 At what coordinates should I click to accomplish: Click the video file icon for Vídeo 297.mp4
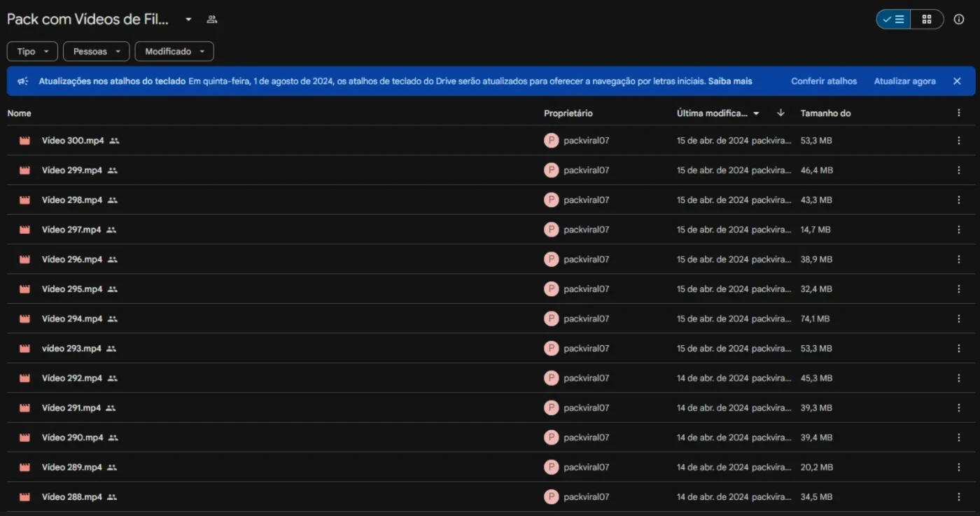(x=25, y=230)
